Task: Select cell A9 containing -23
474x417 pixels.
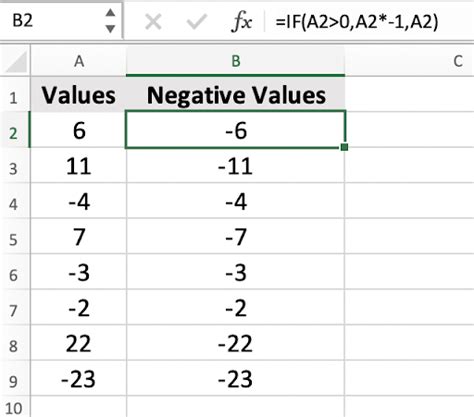Action: 79,378
